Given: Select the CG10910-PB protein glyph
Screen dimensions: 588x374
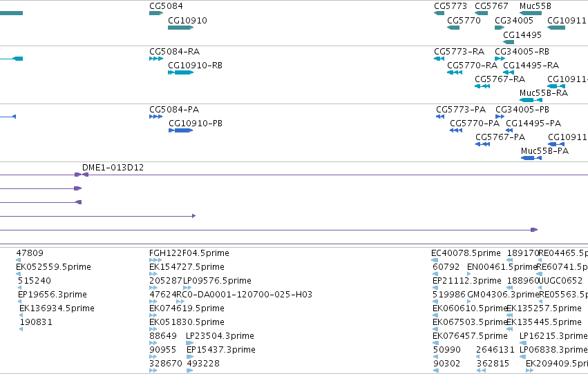Looking at the screenshot, I should click(x=181, y=130).
